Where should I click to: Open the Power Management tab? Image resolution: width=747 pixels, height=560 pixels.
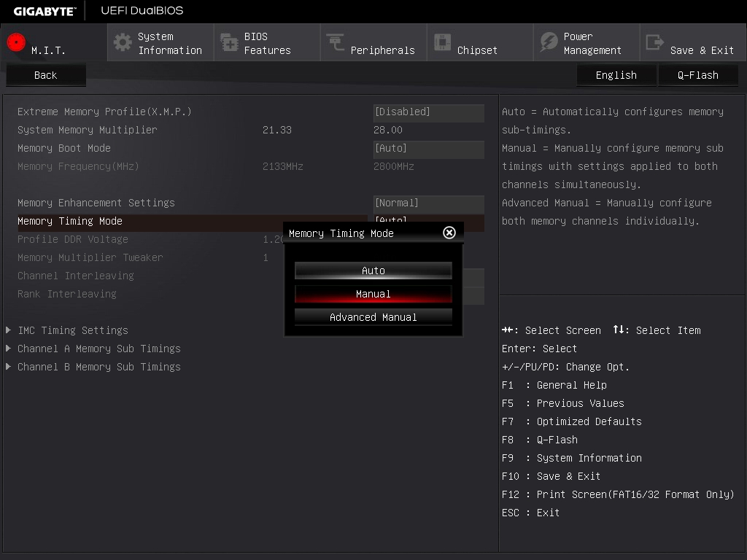[x=587, y=43]
